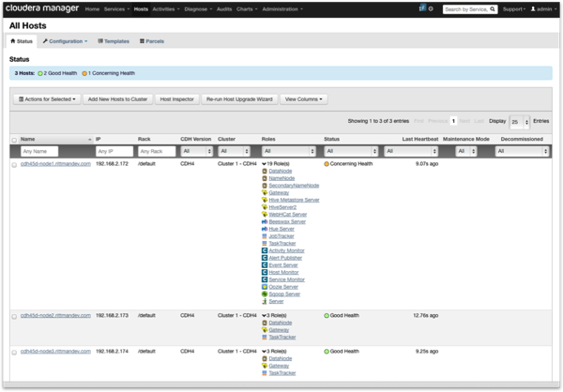Click the SecondaryNameNode role icon
The height and width of the screenshot is (392, 563).
(265, 186)
